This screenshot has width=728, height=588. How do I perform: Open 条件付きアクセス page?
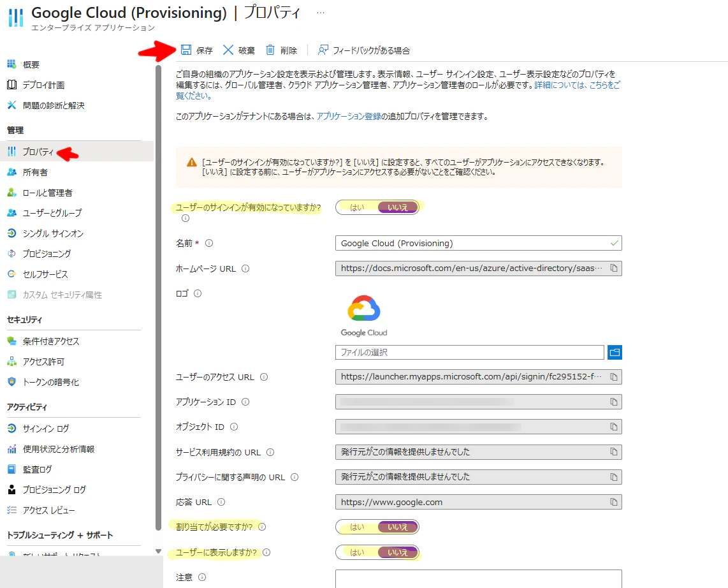[x=51, y=341]
